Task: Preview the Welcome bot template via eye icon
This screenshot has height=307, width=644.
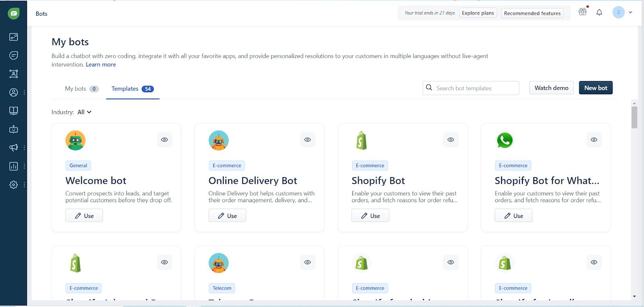Action: (165, 140)
